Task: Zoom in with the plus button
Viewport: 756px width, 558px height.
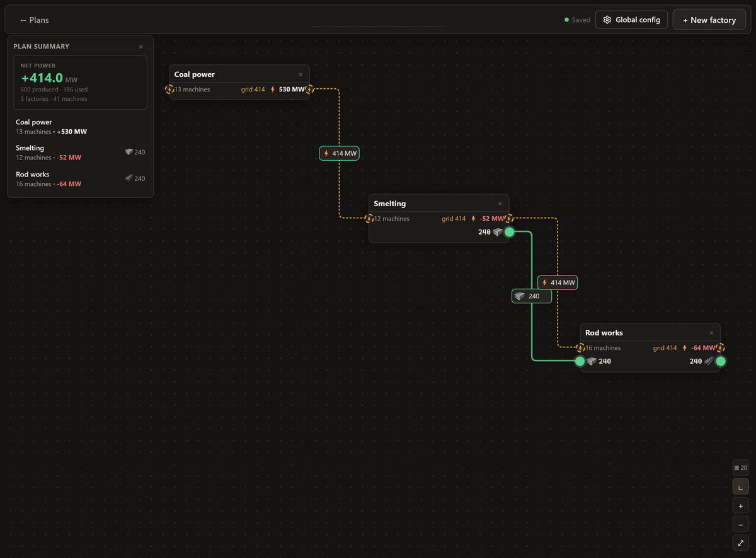Action: pyautogui.click(x=740, y=506)
